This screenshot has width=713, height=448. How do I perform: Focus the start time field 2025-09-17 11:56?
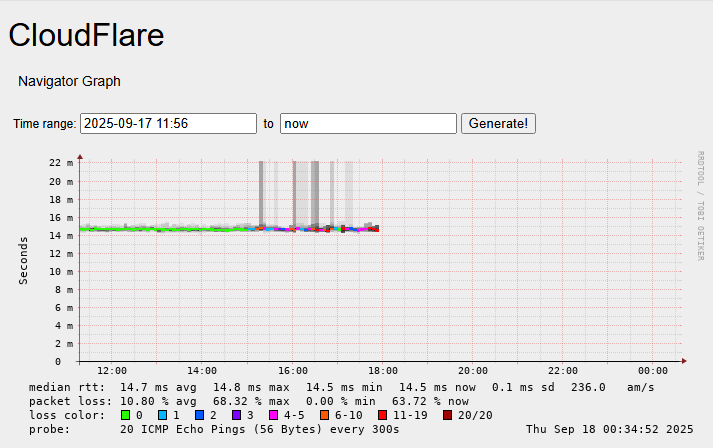point(168,124)
